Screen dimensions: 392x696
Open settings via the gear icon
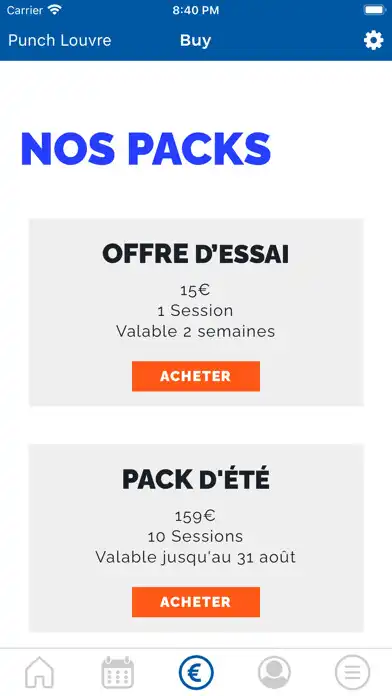point(373,40)
